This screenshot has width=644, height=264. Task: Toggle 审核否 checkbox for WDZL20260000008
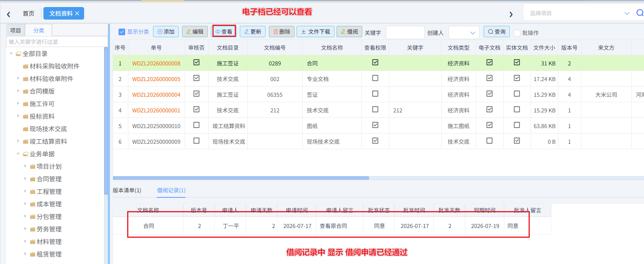coord(196,62)
